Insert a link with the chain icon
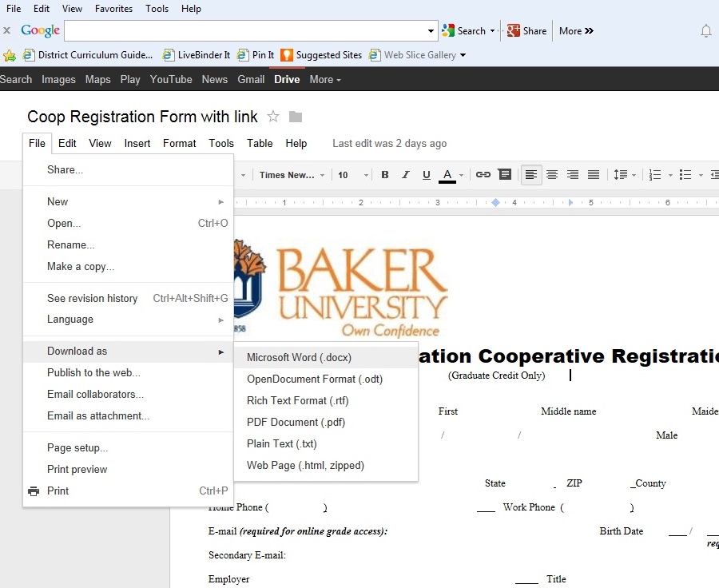 tap(483, 175)
